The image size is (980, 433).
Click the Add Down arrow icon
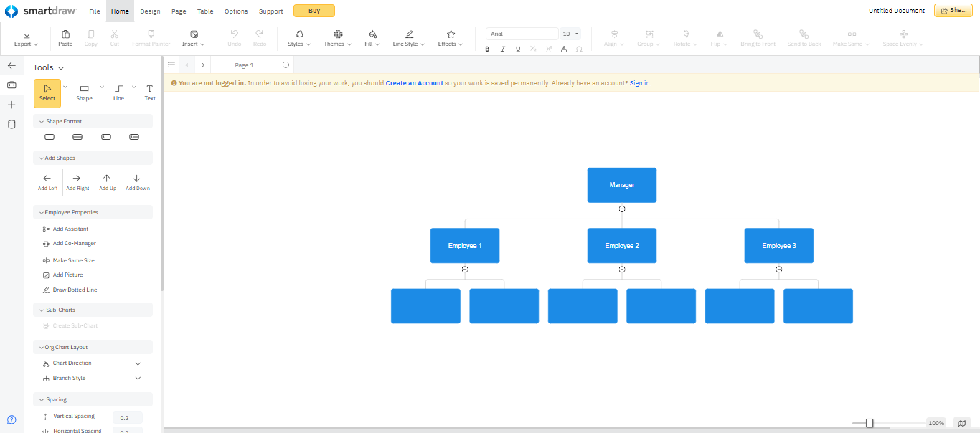tap(137, 179)
